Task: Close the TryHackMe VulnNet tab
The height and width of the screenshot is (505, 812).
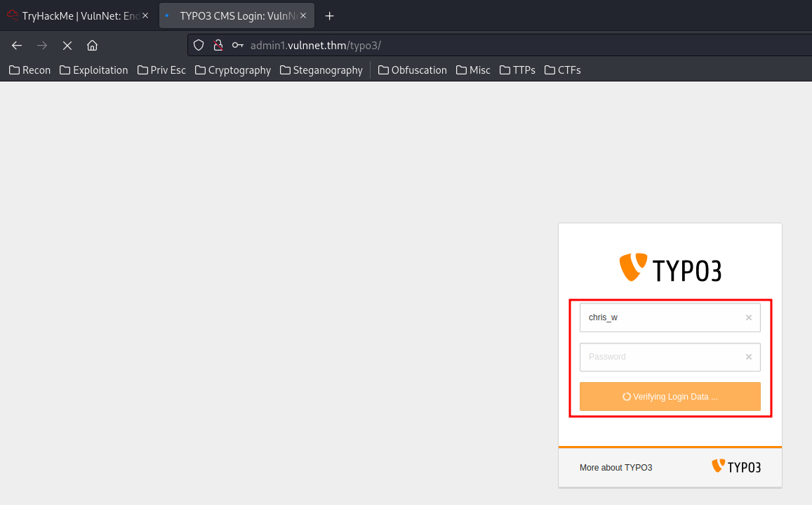Action: [145, 15]
